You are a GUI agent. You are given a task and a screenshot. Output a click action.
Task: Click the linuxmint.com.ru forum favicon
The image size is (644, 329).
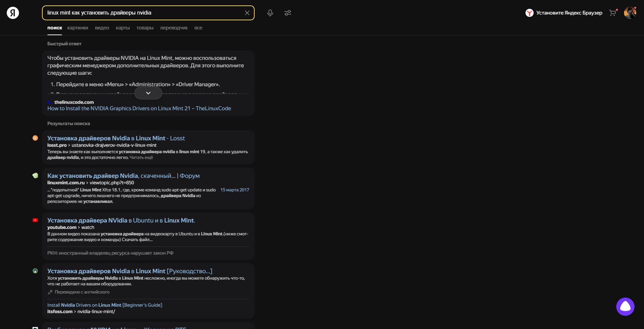pyautogui.click(x=35, y=175)
